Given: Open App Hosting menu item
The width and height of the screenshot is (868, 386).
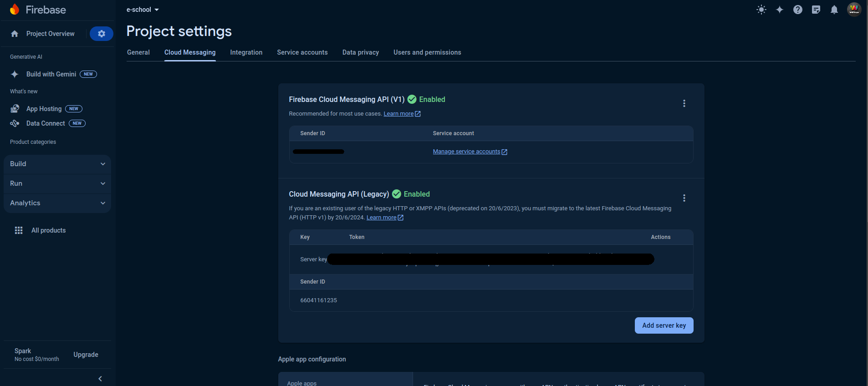Looking at the screenshot, I should pyautogui.click(x=44, y=109).
